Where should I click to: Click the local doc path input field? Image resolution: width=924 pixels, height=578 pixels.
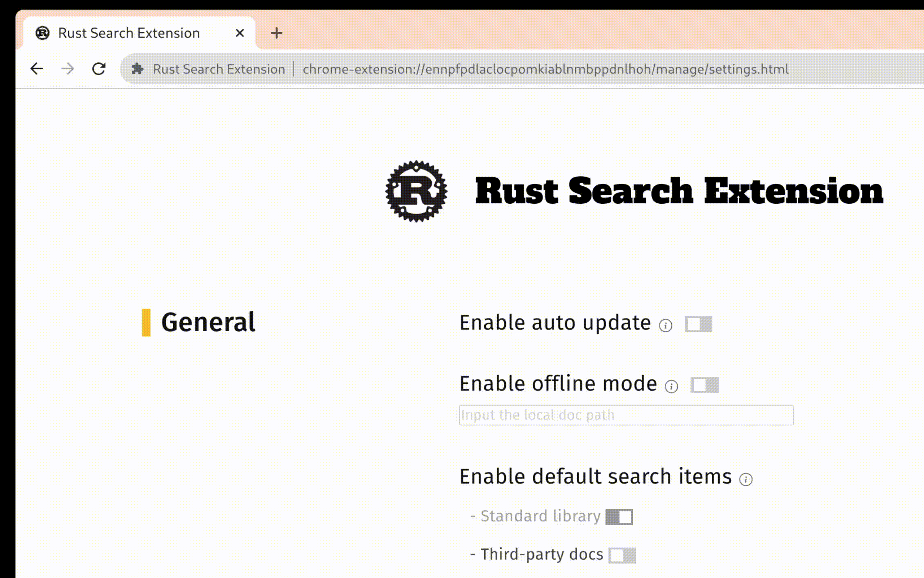(x=626, y=415)
